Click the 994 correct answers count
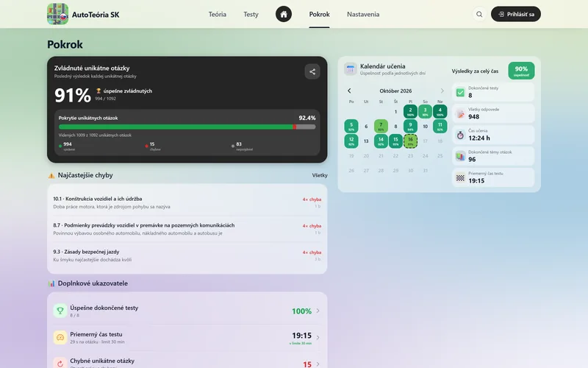 pyautogui.click(x=68, y=144)
